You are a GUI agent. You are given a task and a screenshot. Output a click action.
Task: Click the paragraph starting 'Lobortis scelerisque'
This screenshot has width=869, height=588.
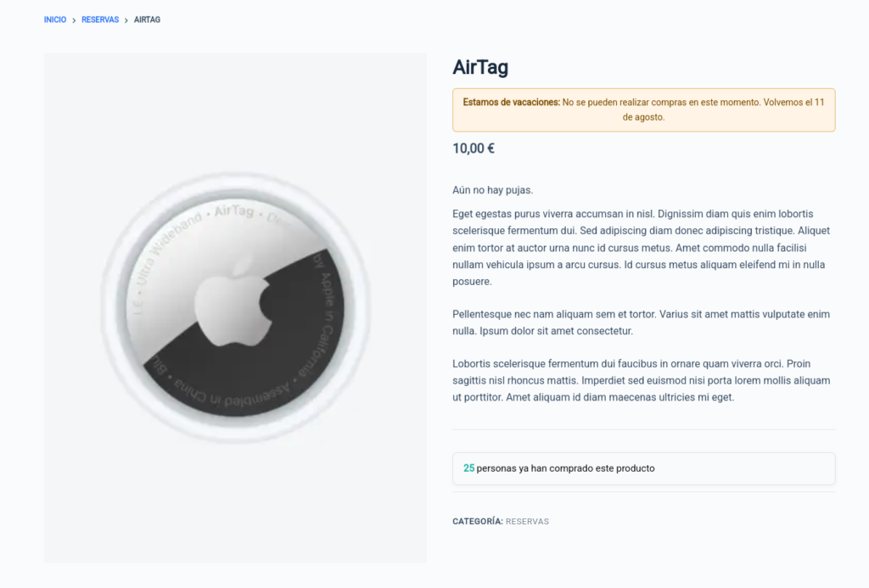point(643,380)
